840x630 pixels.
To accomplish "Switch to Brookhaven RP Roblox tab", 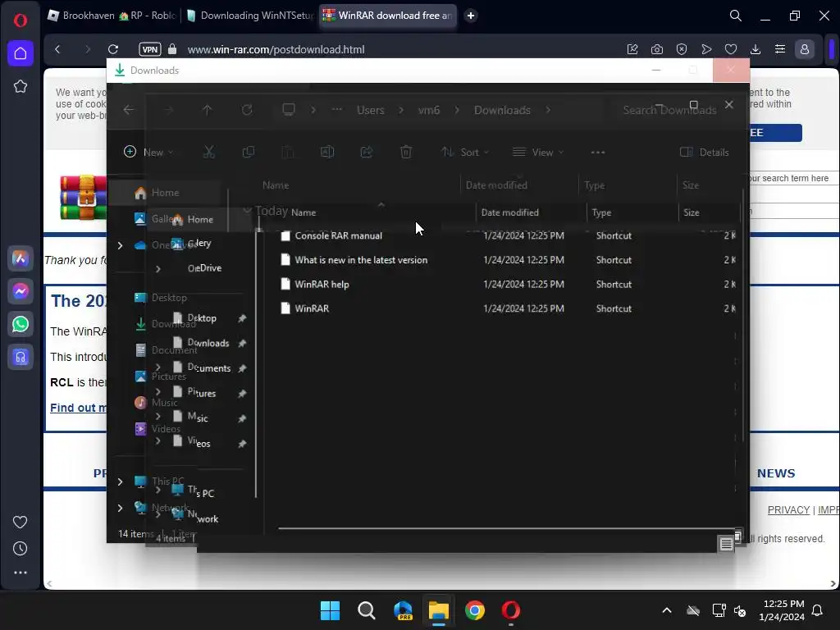I will (113, 16).
